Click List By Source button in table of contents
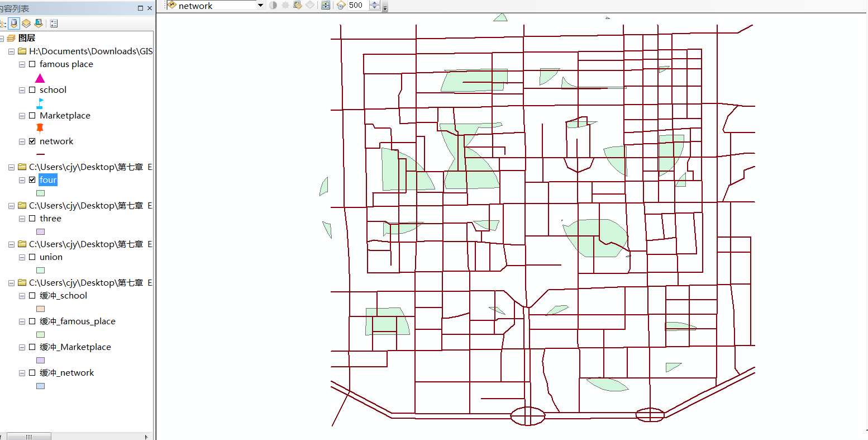The width and height of the screenshot is (868, 440). [x=14, y=23]
